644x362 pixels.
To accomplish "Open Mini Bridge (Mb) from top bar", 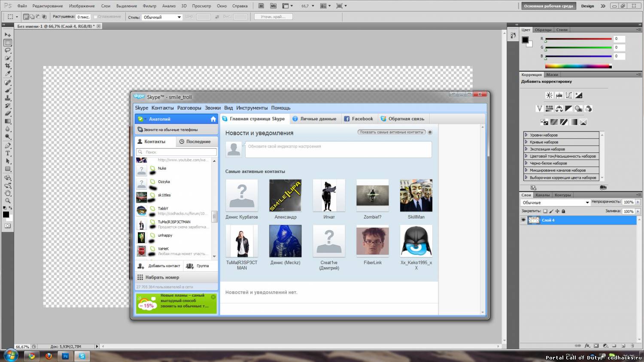I will coord(273,6).
